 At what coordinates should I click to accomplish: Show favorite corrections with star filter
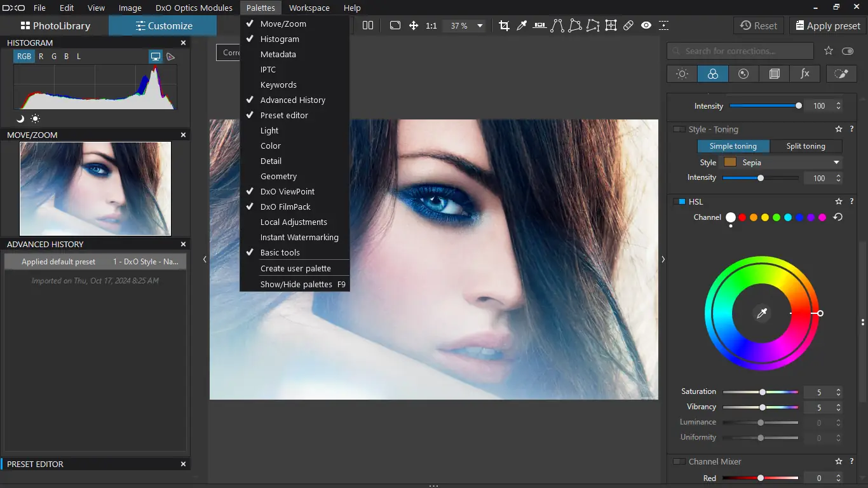[829, 51]
